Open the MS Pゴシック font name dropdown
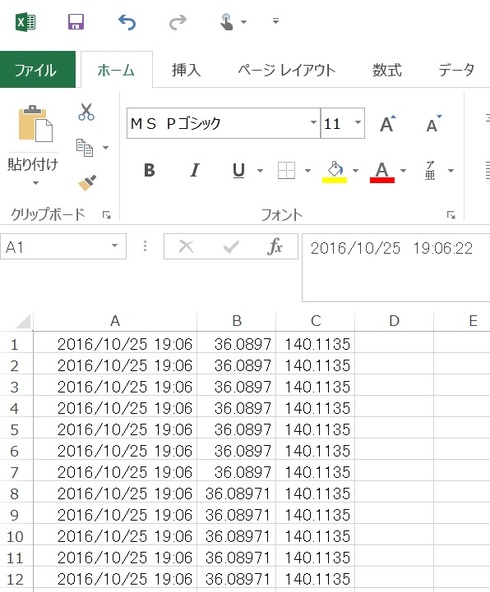The width and height of the screenshot is (490, 592). click(x=313, y=123)
